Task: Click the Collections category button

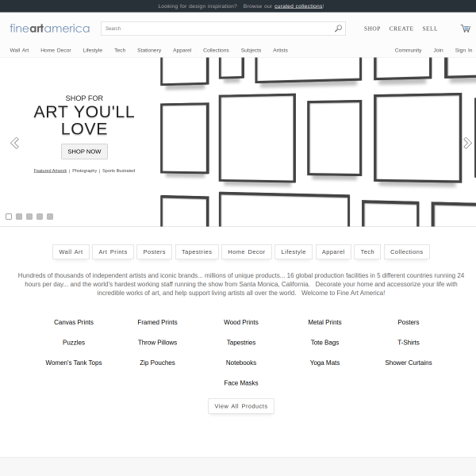Action: tap(407, 252)
